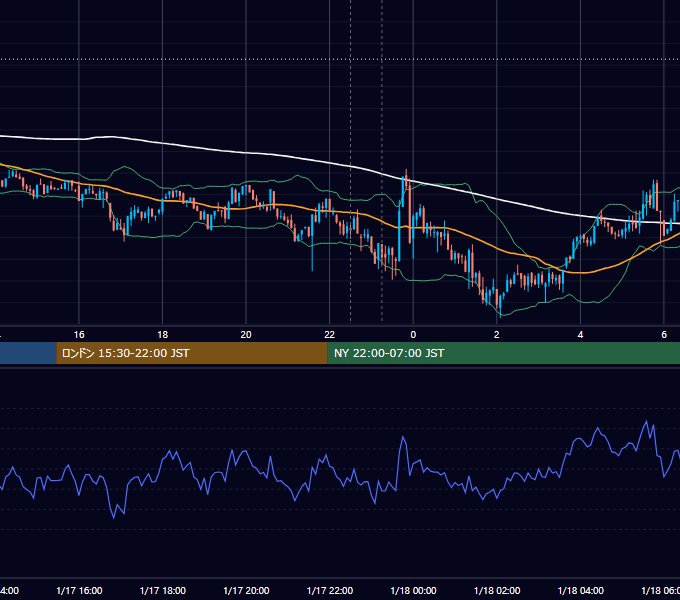Click the 1/17 18:00 date label
This screenshot has width=680, height=600.
coord(163,590)
